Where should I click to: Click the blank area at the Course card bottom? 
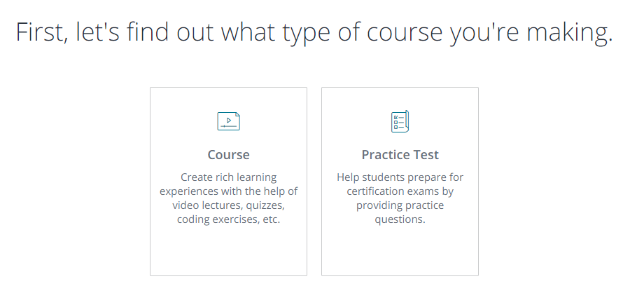(x=228, y=252)
